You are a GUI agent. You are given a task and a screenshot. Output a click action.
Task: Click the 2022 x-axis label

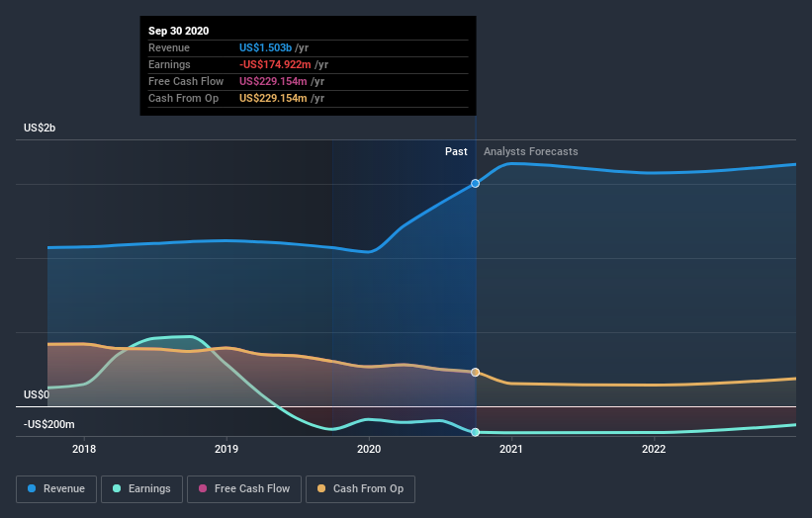tap(654, 449)
